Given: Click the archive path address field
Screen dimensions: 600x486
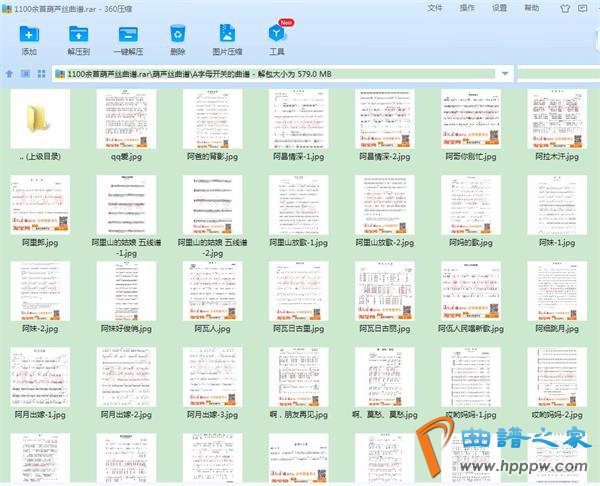Looking at the screenshot, I should click(x=280, y=73).
